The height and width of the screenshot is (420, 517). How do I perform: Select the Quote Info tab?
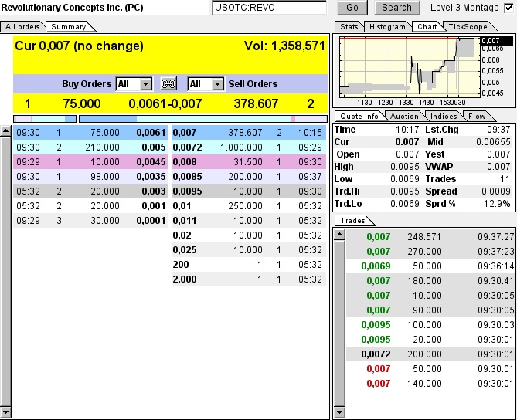pyautogui.click(x=359, y=117)
